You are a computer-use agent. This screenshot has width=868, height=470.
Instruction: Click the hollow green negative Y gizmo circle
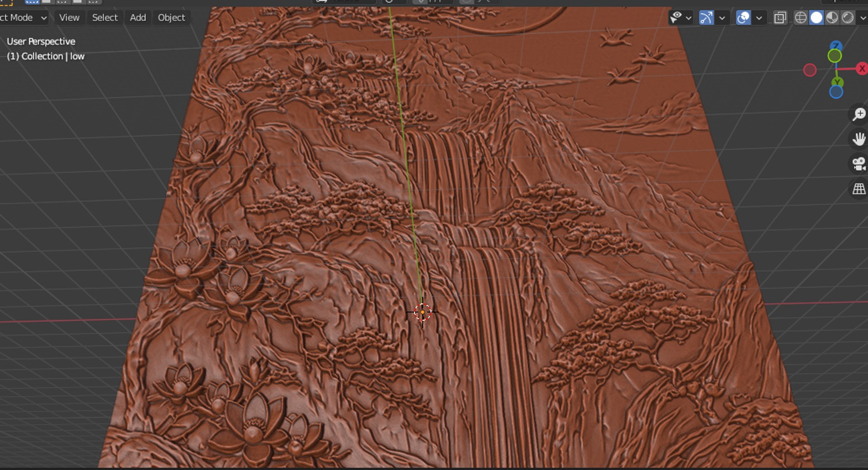835,56
